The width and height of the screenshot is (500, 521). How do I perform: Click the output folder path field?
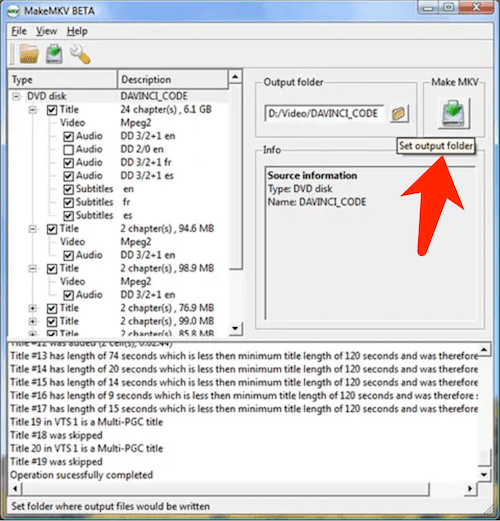(x=325, y=114)
